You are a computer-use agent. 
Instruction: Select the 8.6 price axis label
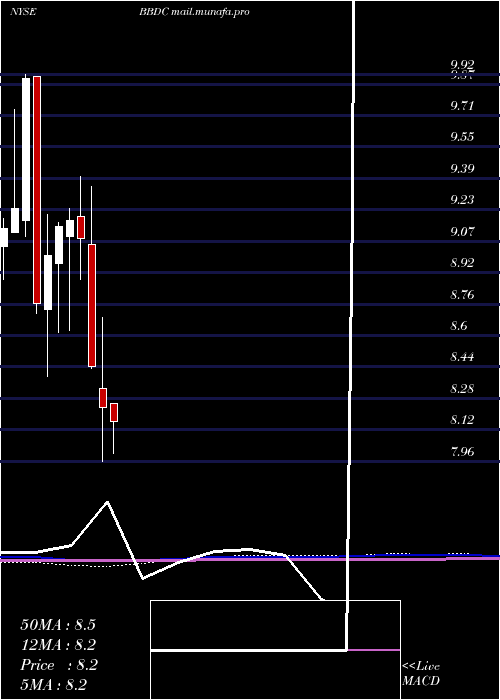coord(459,325)
